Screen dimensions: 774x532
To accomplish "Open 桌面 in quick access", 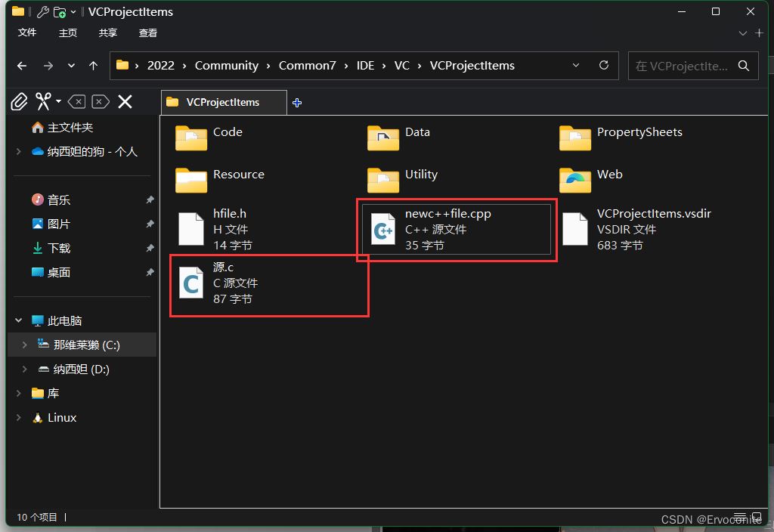I will [58, 272].
